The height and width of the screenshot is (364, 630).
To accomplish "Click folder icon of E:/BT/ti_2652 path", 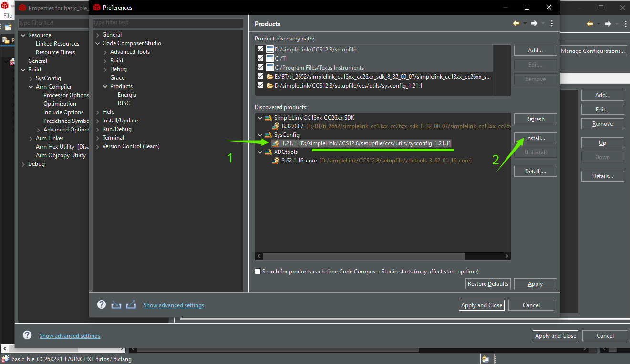I will click(269, 76).
